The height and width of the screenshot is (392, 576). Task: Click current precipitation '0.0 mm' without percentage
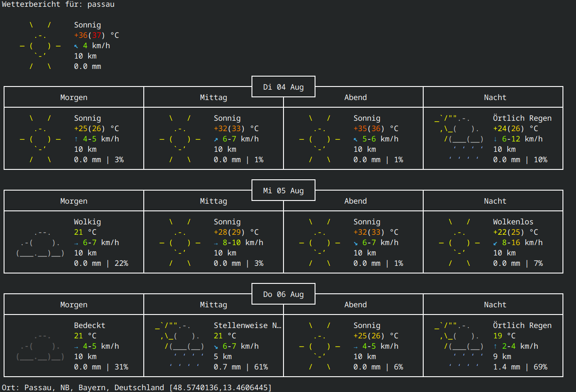click(87, 66)
